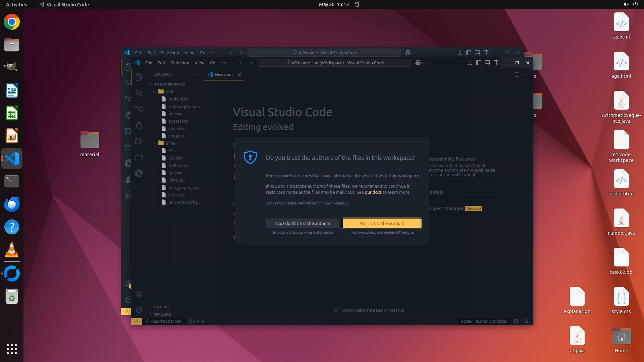
Task: Open Manage gear icon in activity bar
Action: click(x=139, y=310)
